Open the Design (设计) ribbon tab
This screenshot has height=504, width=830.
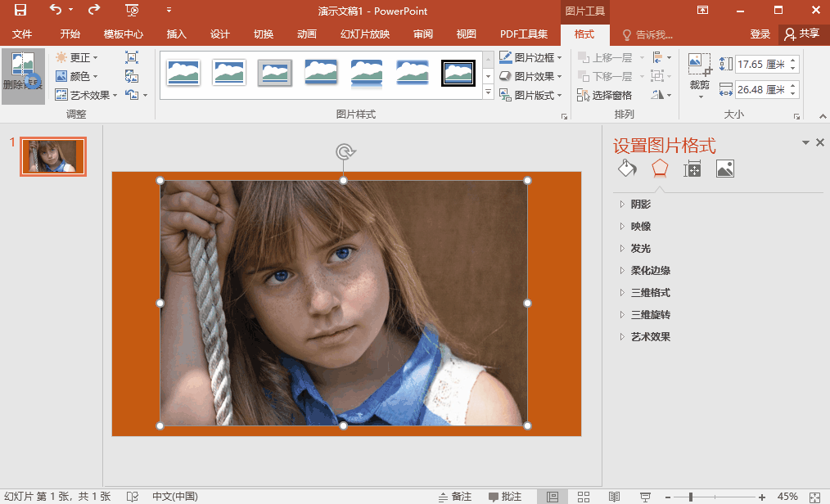220,34
